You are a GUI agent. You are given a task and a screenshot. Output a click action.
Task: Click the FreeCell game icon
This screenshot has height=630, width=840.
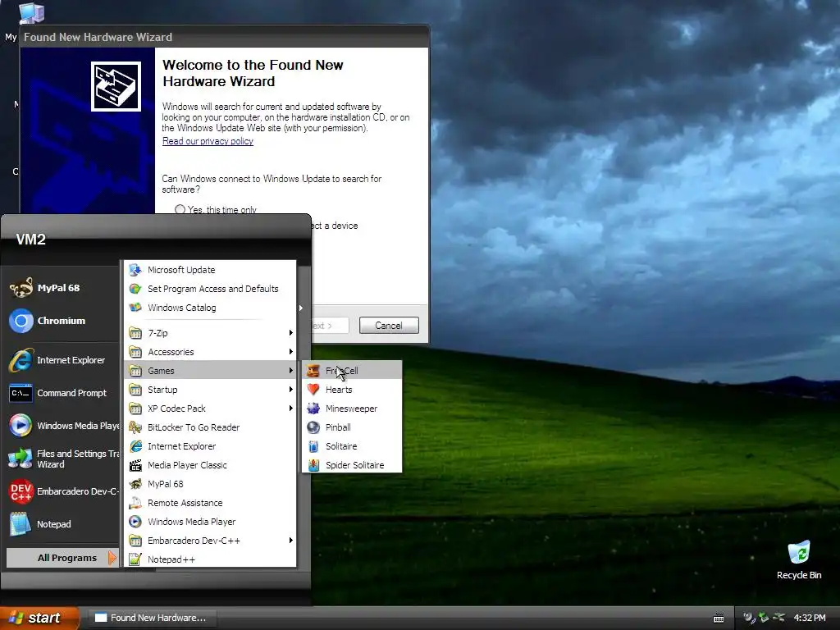click(313, 371)
